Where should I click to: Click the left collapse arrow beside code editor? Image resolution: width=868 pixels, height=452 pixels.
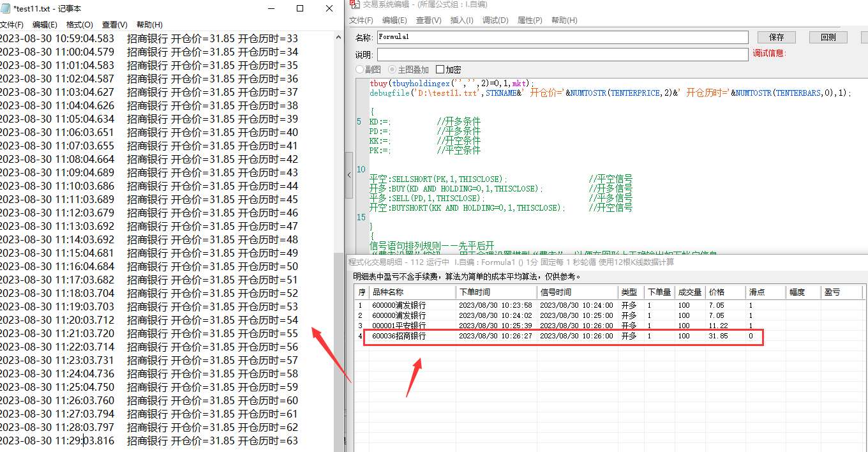click(x=349, y=174)
